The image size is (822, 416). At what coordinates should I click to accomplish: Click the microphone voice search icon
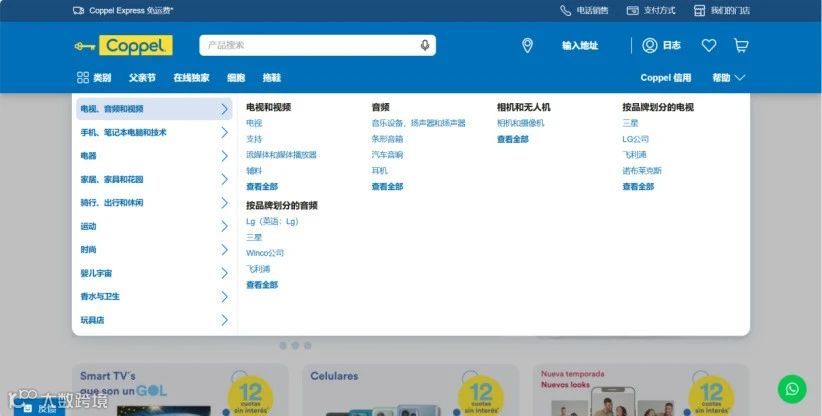point(425,46)
